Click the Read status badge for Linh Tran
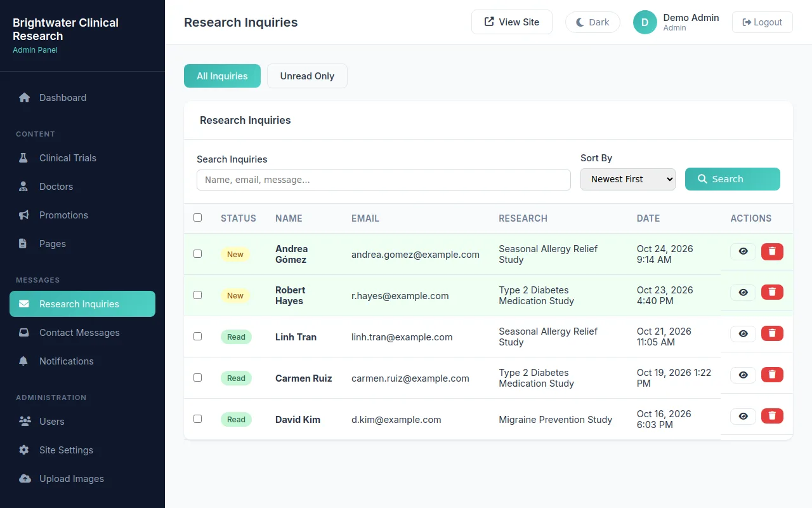This screenshot has width=812, height=508. (x=236, y=337)
